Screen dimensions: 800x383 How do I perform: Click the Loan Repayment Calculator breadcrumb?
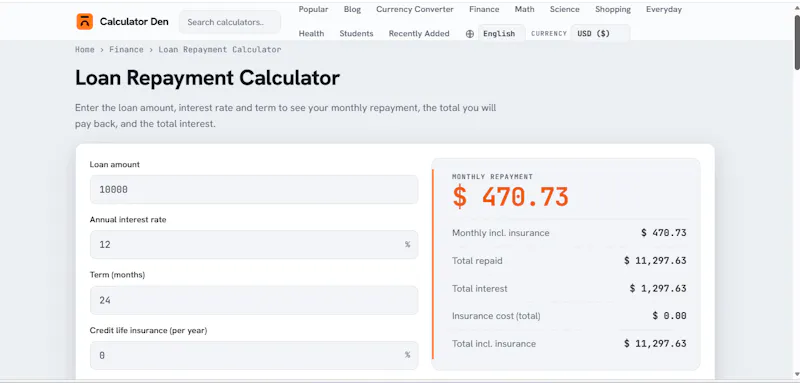[220, 49]
